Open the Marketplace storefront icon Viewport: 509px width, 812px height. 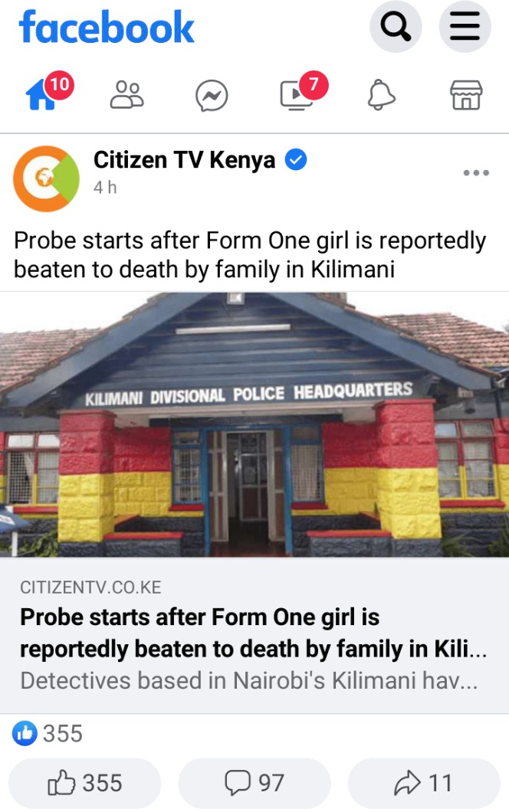pyautogui.click(x=466, y=95)
